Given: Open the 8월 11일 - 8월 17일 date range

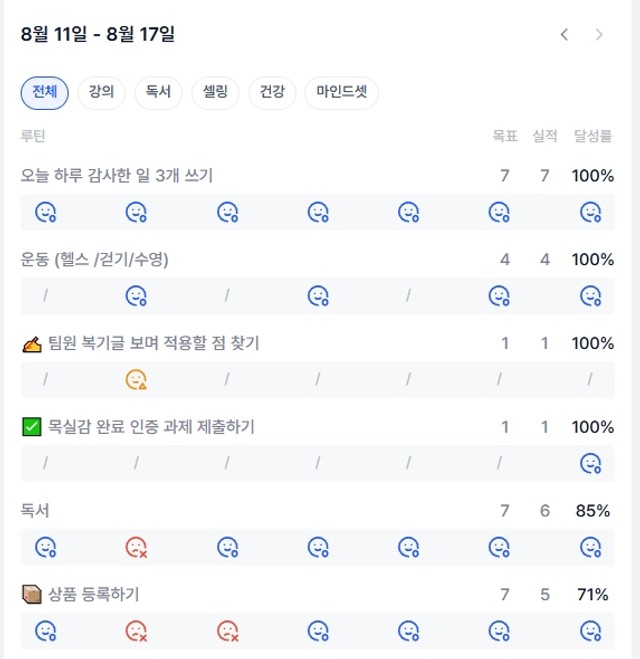Looking at the screenshot, I should (97, 34).
